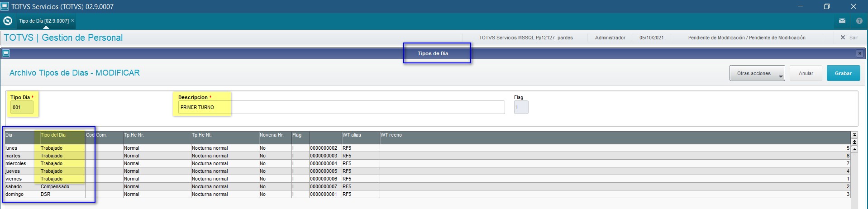This screenshot has height=209, width=868.
Task: Select the miercoles row
Action: [427, 163]
